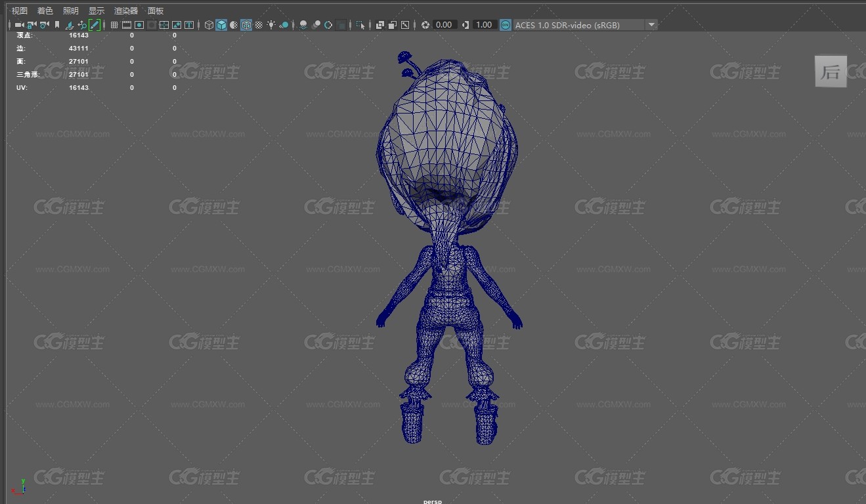Click the UV label in HUD
The image size is (866, 504).
tap(21, 88)
